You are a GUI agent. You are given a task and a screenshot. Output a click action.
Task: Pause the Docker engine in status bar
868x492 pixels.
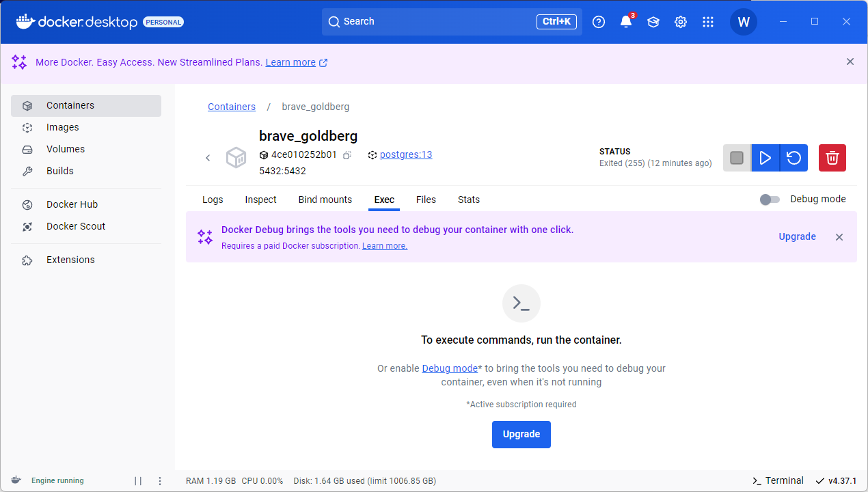(138, 481)
